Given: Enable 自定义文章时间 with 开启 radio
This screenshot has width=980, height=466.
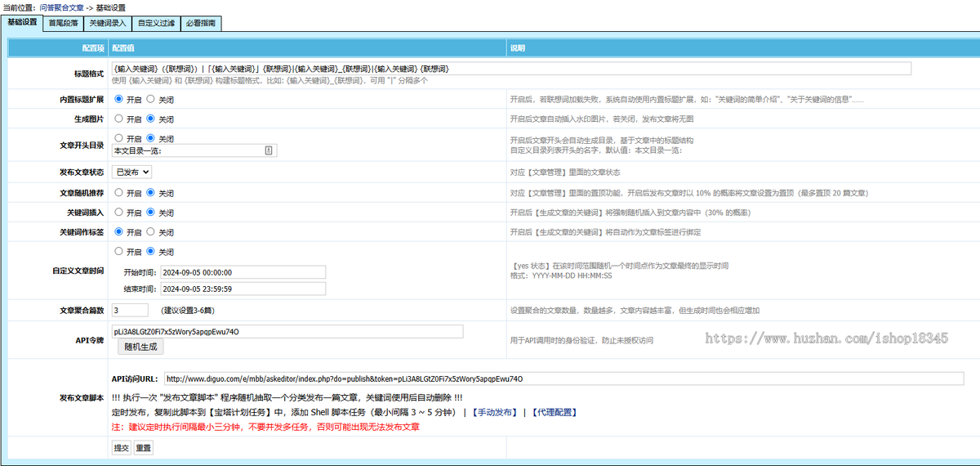Looking at the screenshot, I should coord(119,252).
